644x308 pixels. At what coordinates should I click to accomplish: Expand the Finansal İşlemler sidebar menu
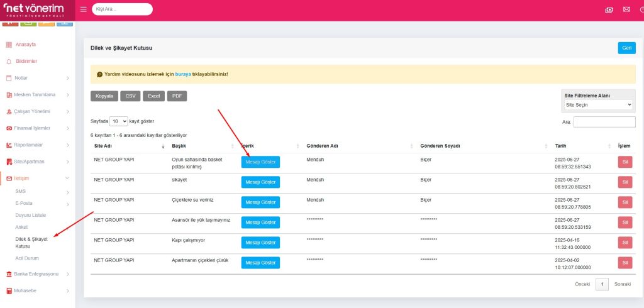click(x=36, y=128)
